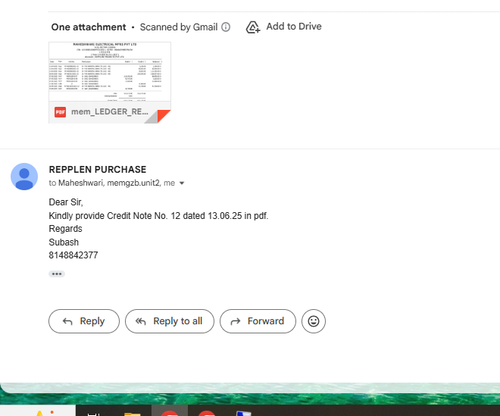Open the mem_LEDGER PDF attachment thumbnail
500x416 pixels.
(110, 82)
